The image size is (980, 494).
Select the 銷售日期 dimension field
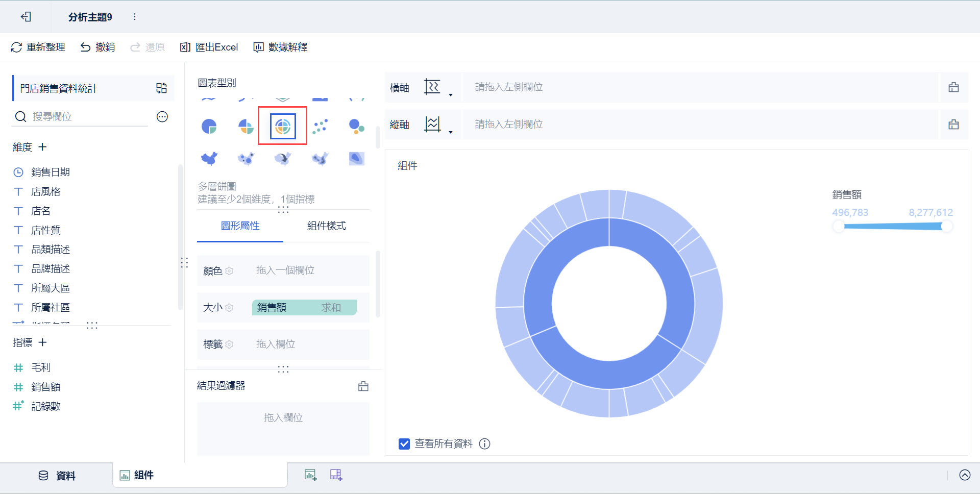point(51,172)
